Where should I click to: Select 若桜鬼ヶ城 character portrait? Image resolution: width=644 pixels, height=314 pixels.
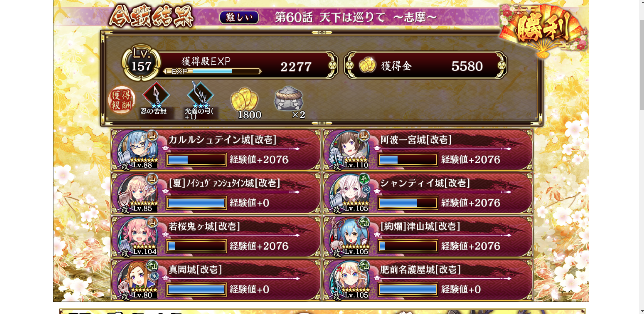pyautogui.click(x=138, y=236)
